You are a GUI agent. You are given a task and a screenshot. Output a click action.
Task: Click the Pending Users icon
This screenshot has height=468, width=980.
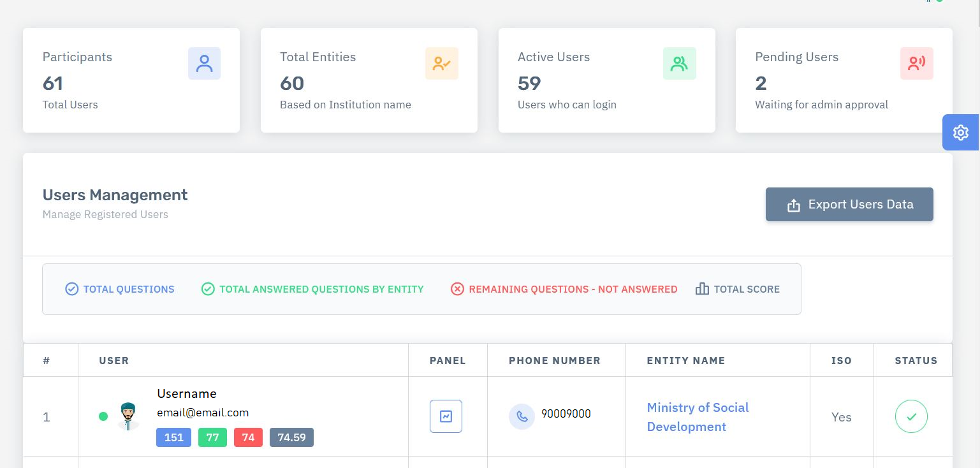pos(916,64)
